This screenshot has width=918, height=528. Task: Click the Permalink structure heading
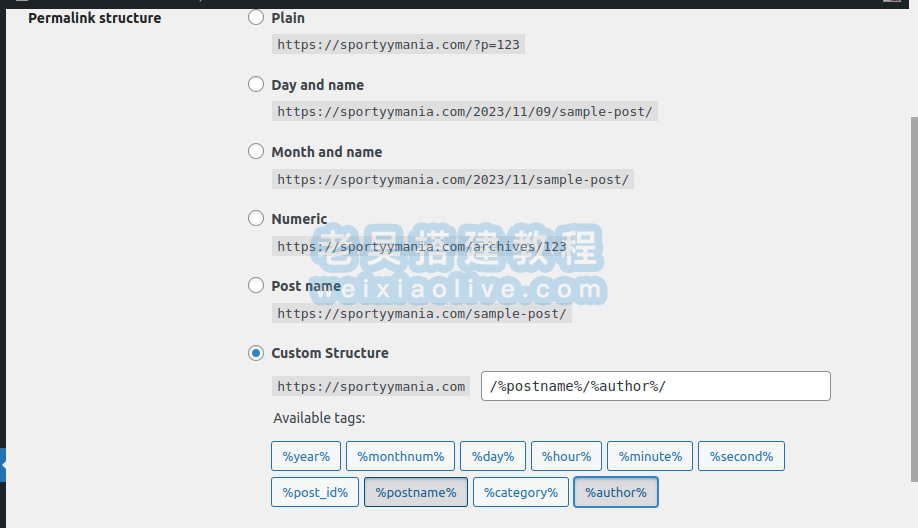click(x=95, y=18)
